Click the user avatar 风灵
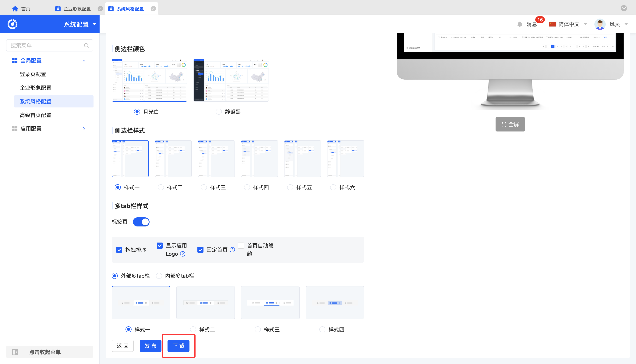 600,24
